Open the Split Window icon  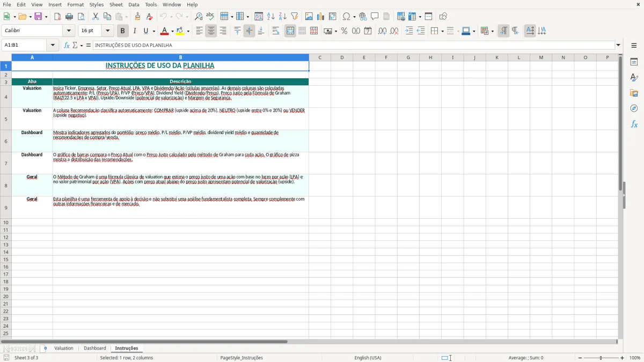coord(429,17)
